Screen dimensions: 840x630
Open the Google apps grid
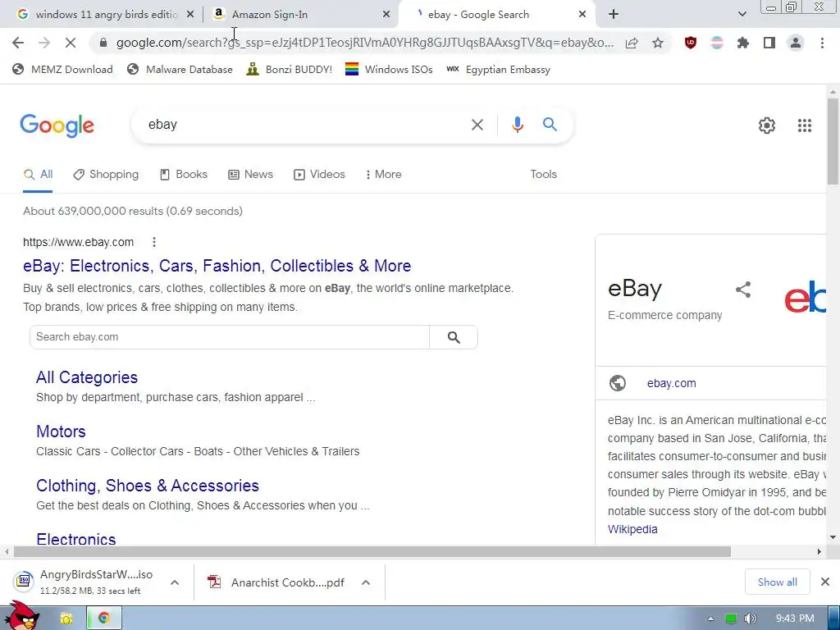click(x=804, y=126)
